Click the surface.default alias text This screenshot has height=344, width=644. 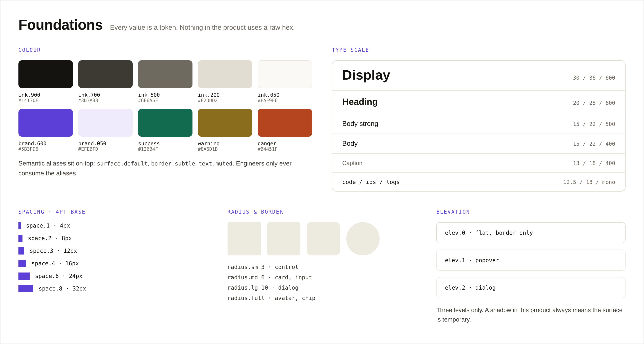(122, 163)
